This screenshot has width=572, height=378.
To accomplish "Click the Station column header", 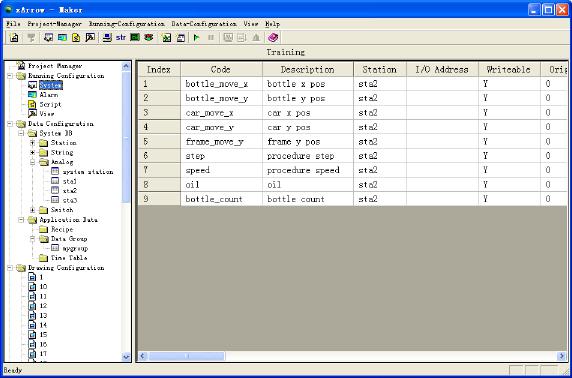I will [x=380, y=69].
